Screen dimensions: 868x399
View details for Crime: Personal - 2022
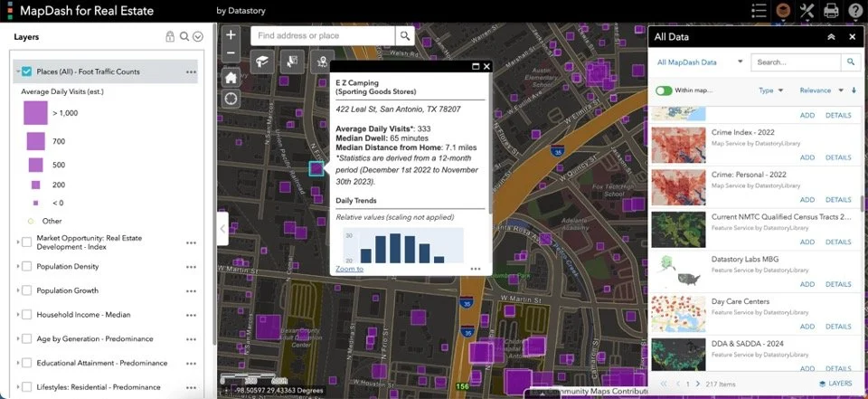[x=838, y=199]
